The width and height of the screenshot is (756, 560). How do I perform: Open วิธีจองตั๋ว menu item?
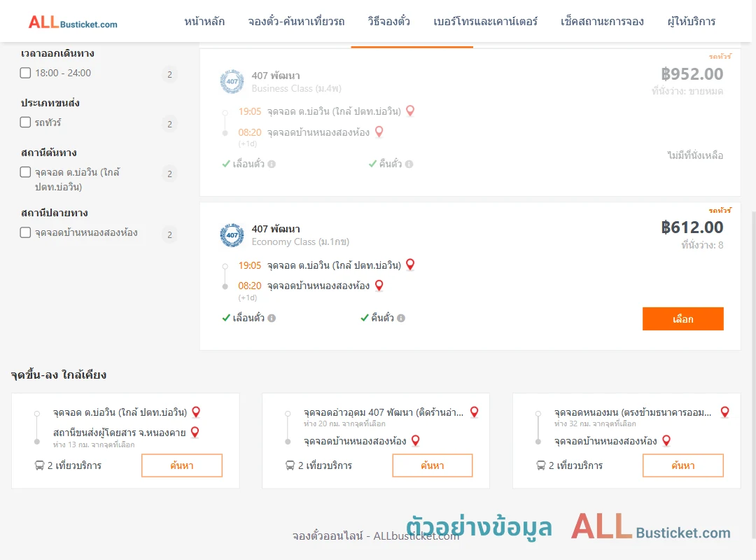coord(388,21)
